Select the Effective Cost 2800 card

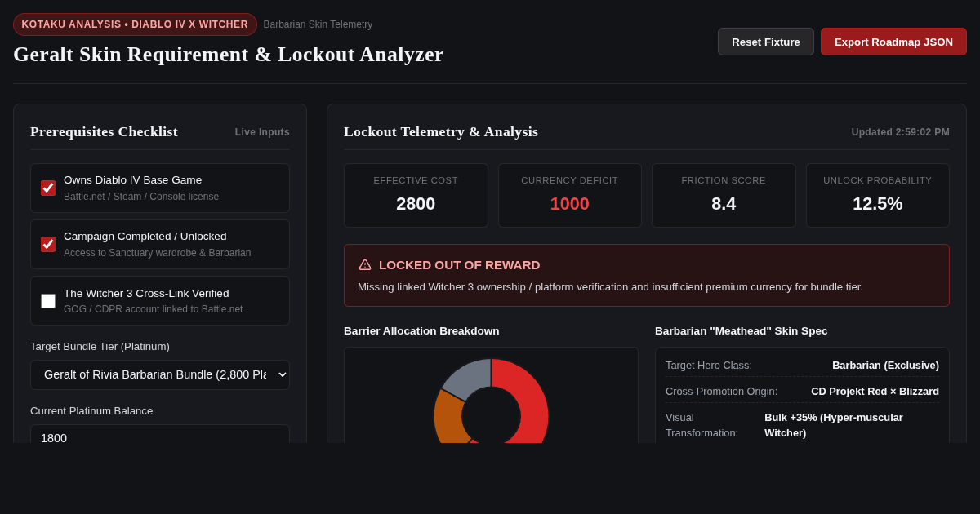416,195
